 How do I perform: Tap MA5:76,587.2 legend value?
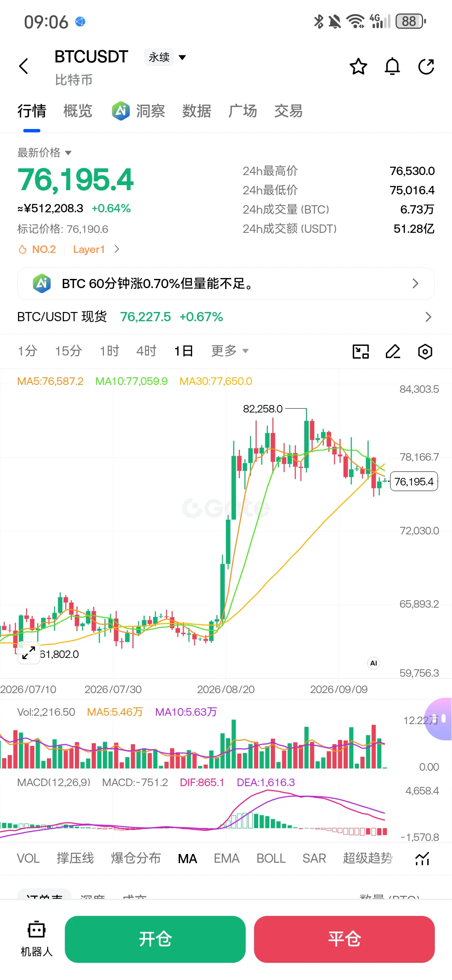tap(50, 381)
